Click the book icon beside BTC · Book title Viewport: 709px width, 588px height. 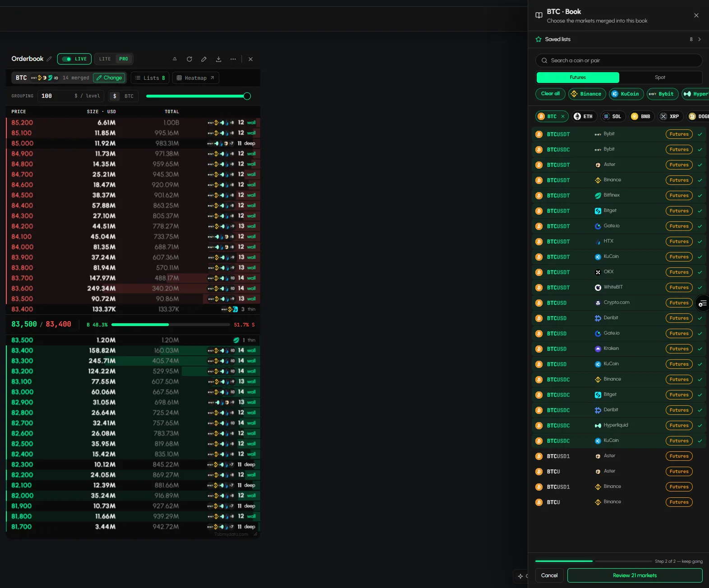pyautogui.click(x=539, y=15)
